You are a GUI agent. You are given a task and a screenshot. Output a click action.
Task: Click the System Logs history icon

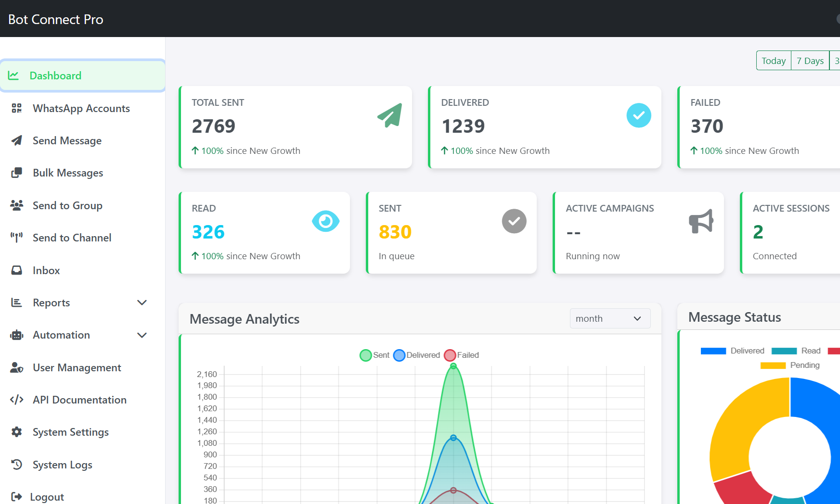pyautogui.click(x=17, y=465)
